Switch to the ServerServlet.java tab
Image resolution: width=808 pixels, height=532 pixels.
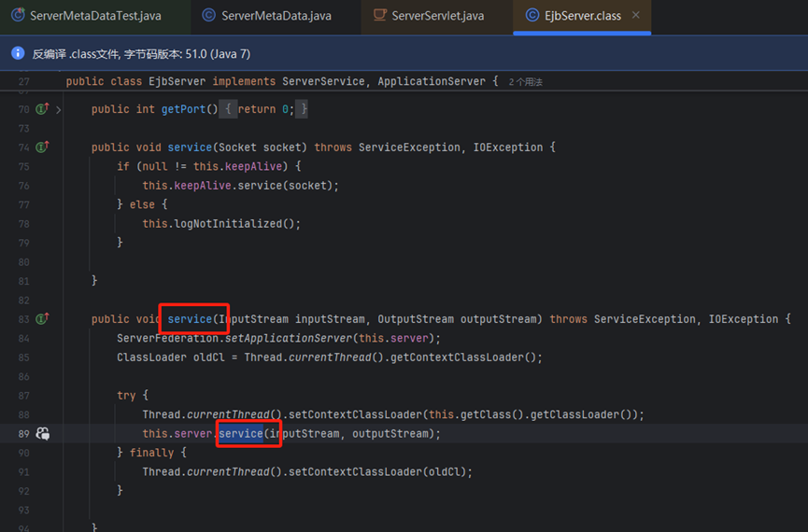click(x=437, y=16)
